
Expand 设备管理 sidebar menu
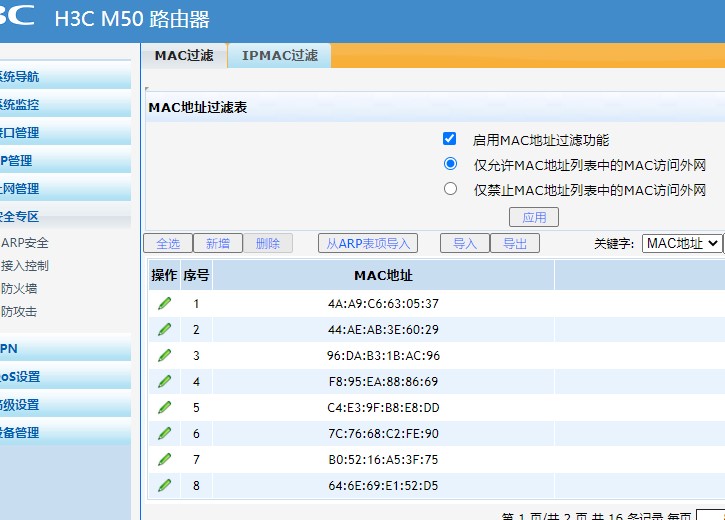tap(65, 433)
